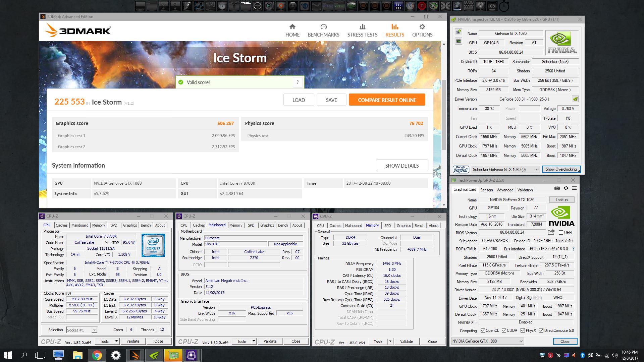Image resolution: width=644 pixels, height=362 pixels.
Task: Switch to the Advanced tab in GPU-Z
Action: [x=505, y=190]
